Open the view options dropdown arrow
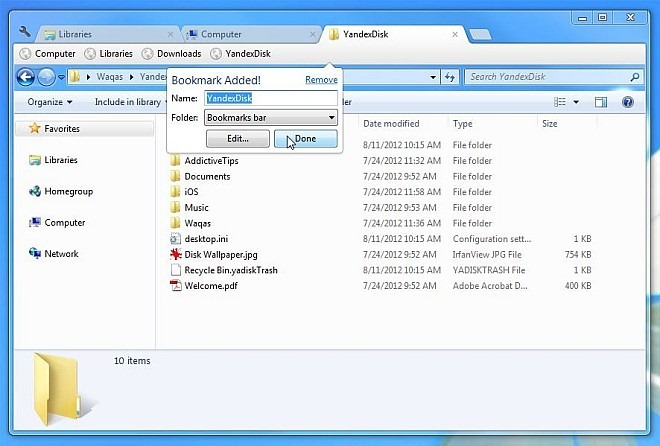This screenshot has height=446, width=660. pos(576,102)
